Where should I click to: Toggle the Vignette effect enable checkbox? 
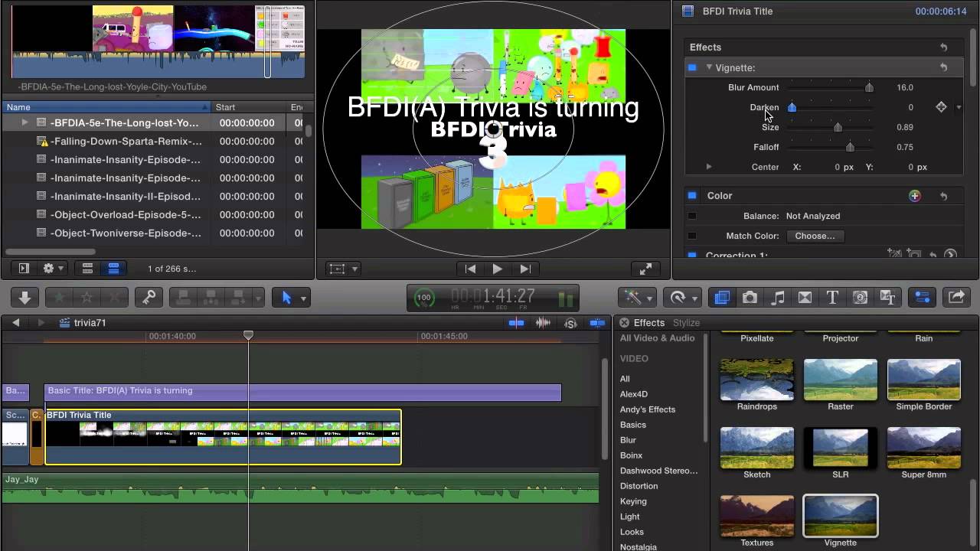tap(692, 67)
